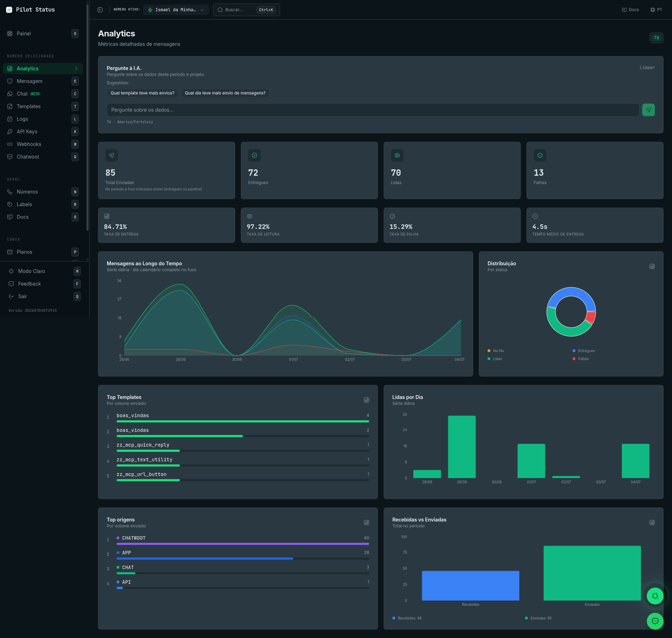Click the phone icon beside Números
Viewport: 672px width, 638px height.
[x=10, y=192]
